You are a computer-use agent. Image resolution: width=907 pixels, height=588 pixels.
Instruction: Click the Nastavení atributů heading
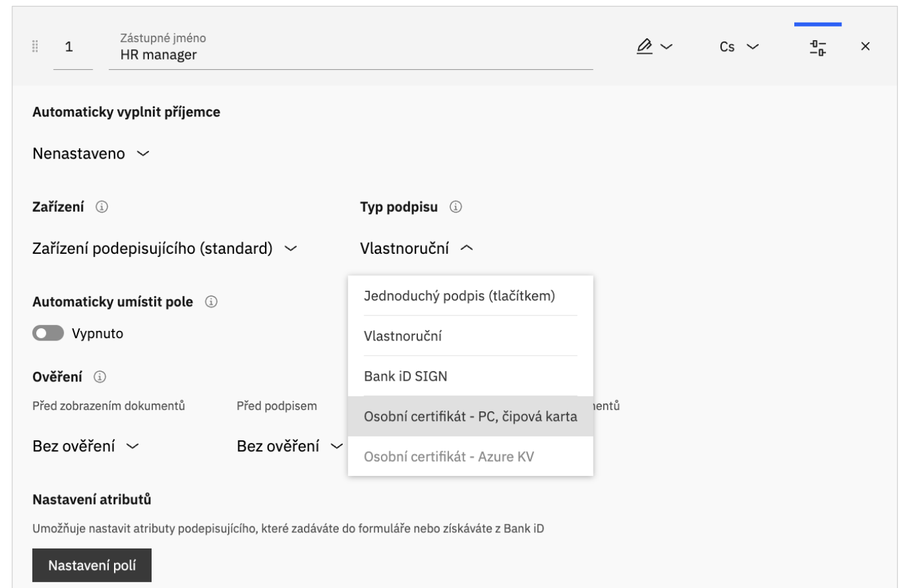click(92, 499)
